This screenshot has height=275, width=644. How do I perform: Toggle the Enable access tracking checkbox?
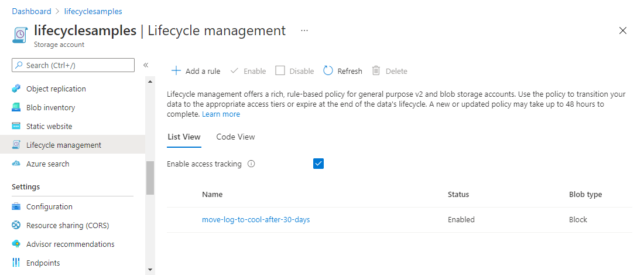tap(318, 164)
